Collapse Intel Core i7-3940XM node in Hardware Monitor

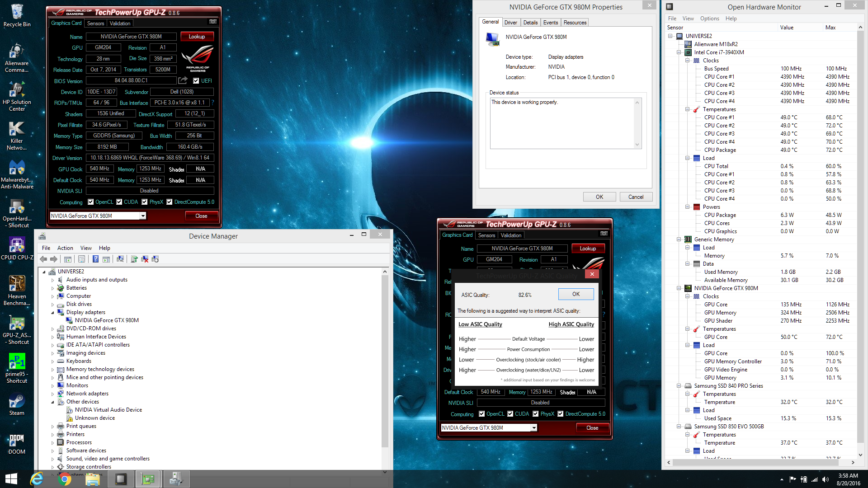pos(679,52)
